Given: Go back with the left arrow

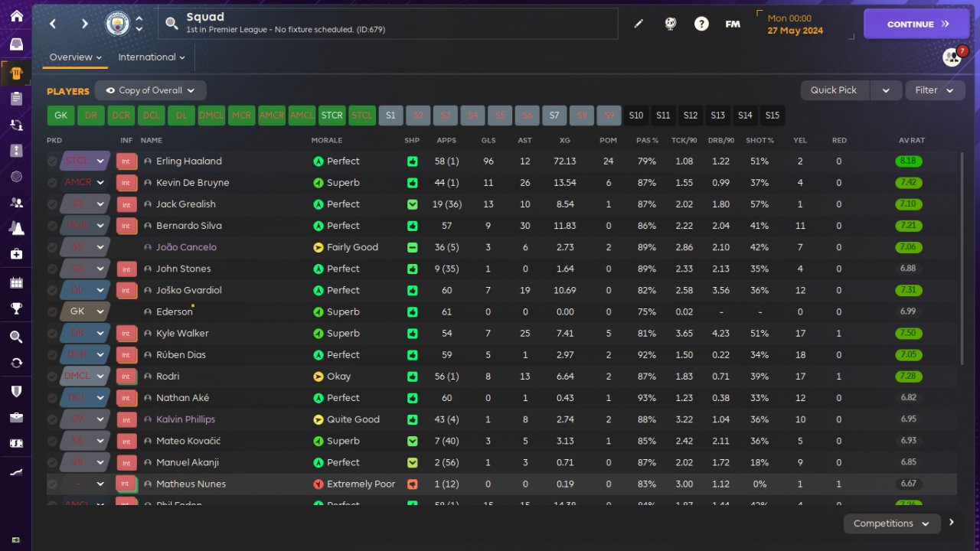Looking at the screenshot, I should (53, 24).
